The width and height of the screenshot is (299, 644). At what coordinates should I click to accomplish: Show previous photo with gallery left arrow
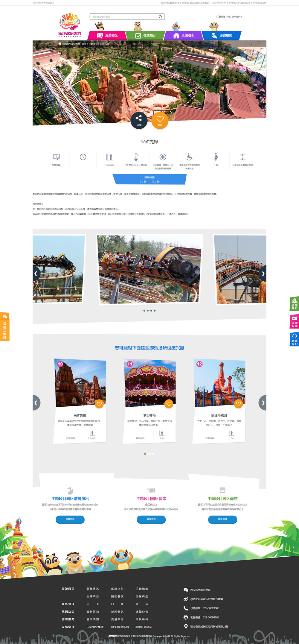pyautogui.click(x=36, y=274)
